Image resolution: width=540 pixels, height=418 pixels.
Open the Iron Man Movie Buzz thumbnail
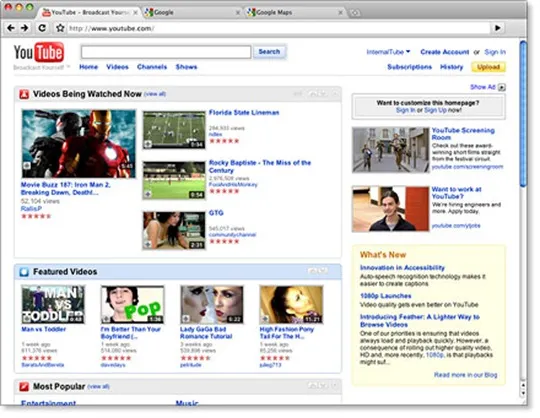[x=79, y=144]
